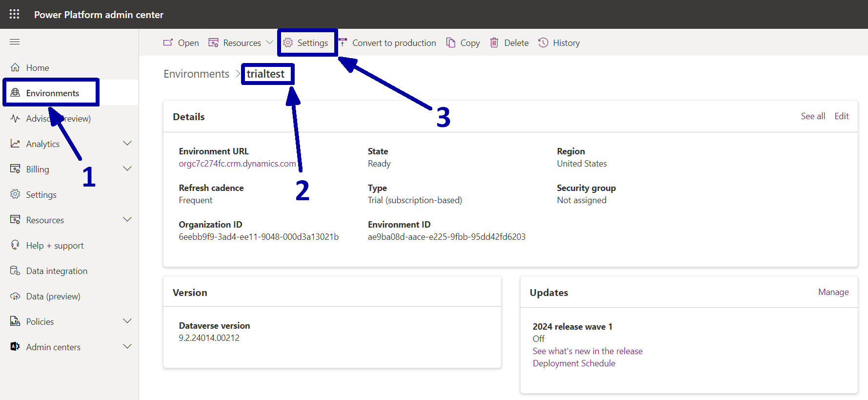
Task: Click the 2024 release wave 1 heading
Action: 572,327
